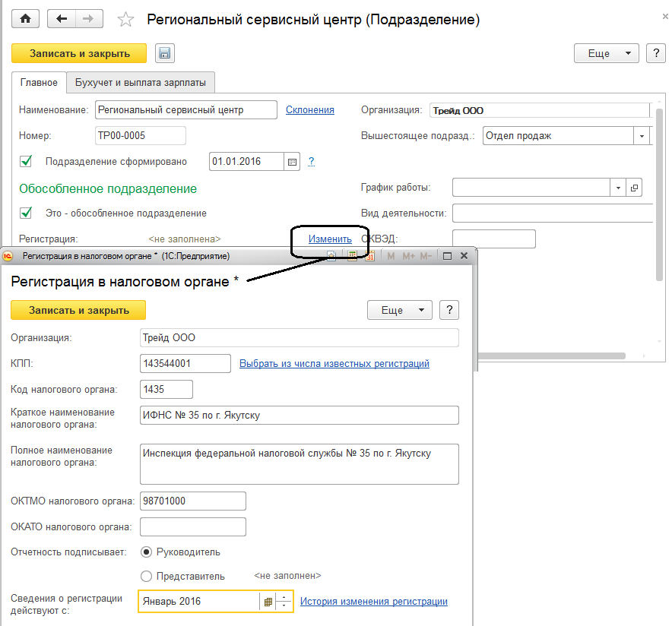Go to the home page icon

pyautogui.click(x=25, y=19)
